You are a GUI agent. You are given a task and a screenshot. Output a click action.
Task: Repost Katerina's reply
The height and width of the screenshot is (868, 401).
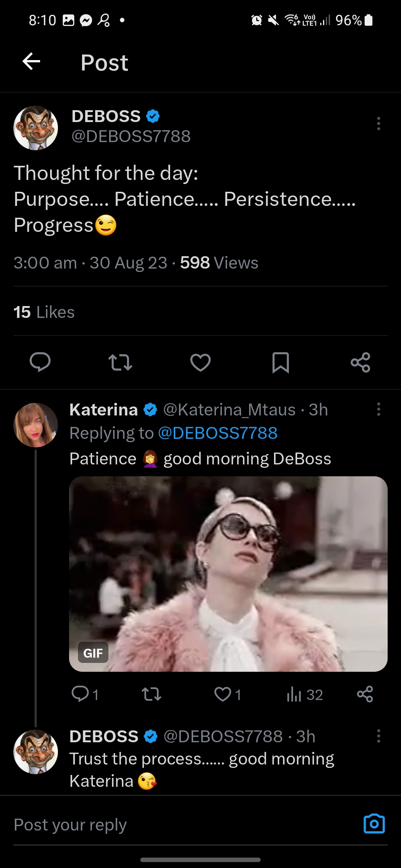(x=151, y=694)
